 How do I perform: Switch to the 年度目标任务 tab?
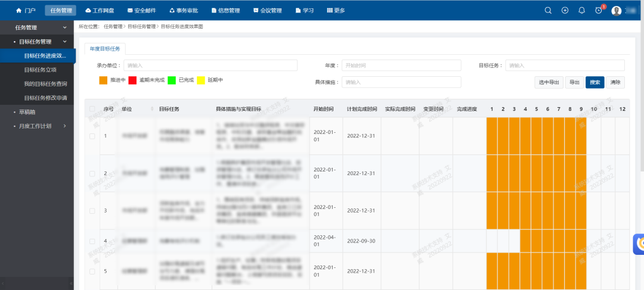click(105, 49)
